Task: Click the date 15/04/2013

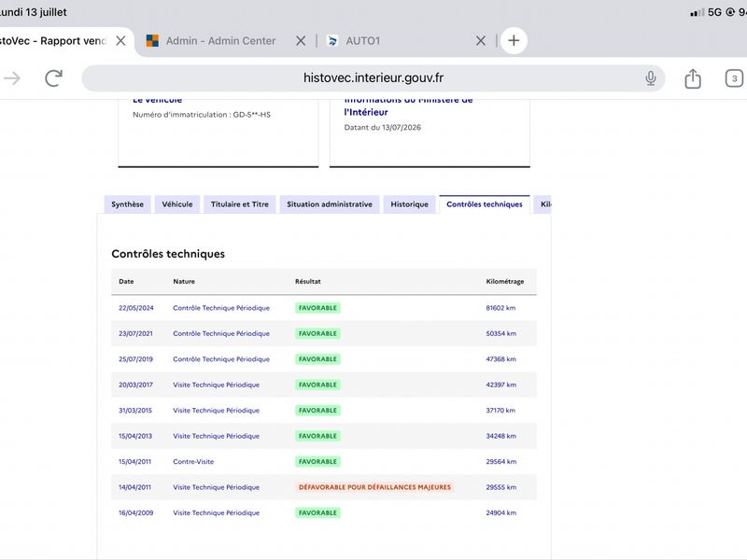Action: click(x=135, y=436)
